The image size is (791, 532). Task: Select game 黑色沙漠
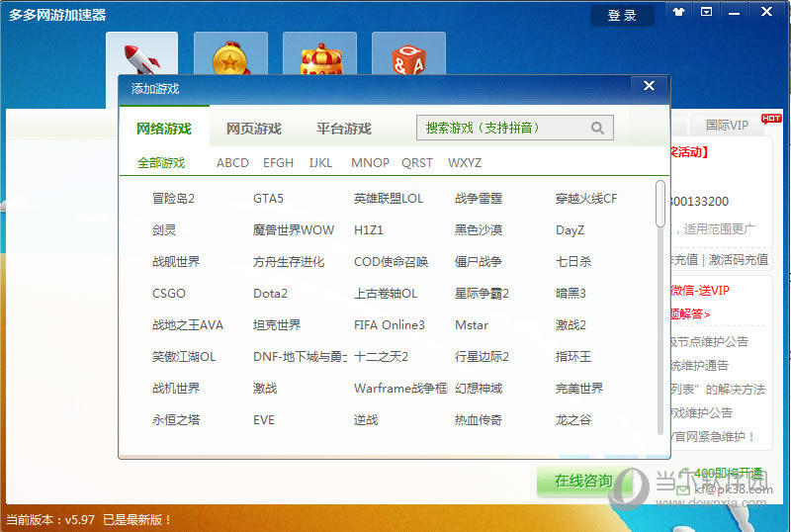[479, 230]
